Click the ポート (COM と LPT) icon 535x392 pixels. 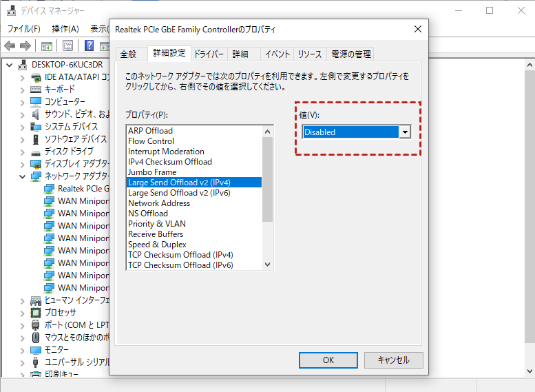click(x=36, y=325)
